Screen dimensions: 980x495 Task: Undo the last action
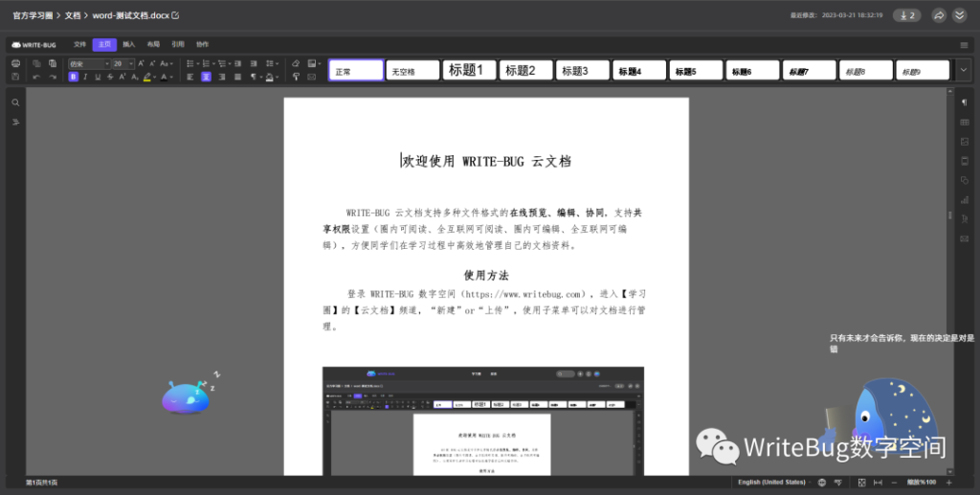click(x=36, y=77)
